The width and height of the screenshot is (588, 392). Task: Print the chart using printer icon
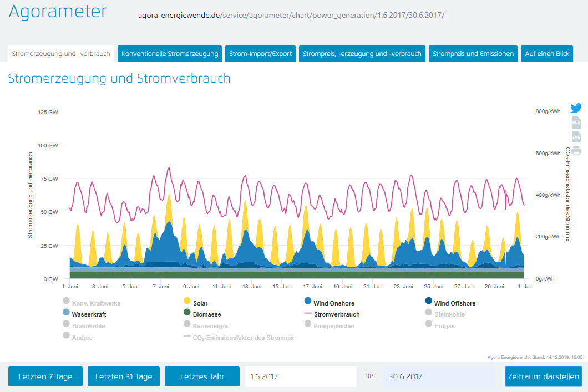coord(576,150)
